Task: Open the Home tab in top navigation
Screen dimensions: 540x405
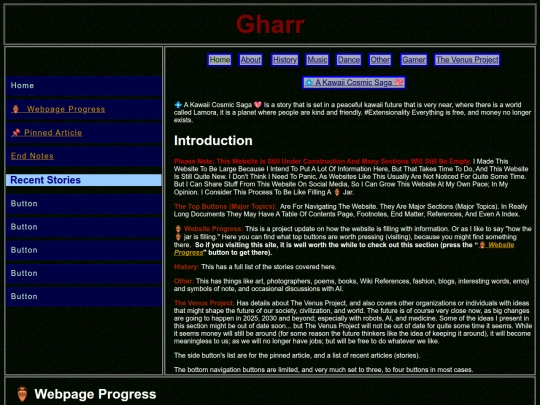Action: [220, 60]
